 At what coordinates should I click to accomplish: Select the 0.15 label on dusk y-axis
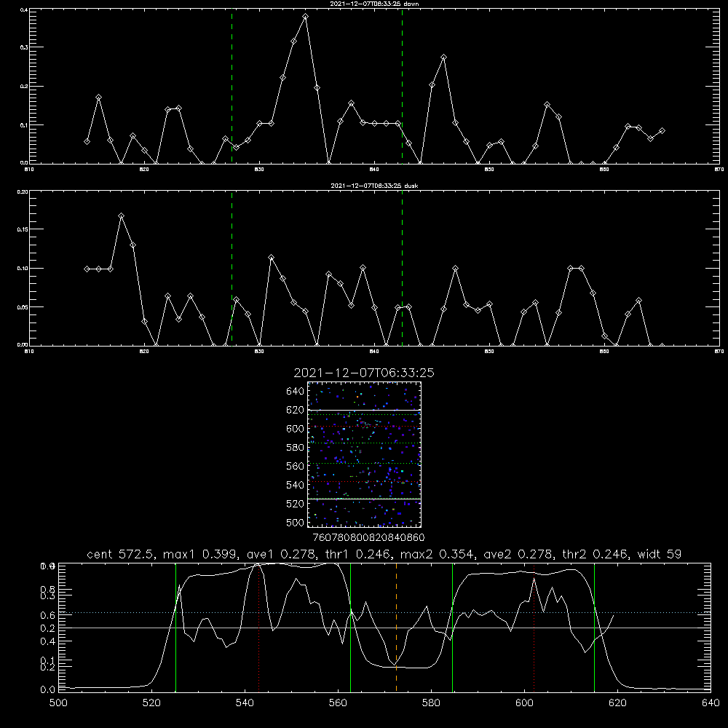[23, 229]
